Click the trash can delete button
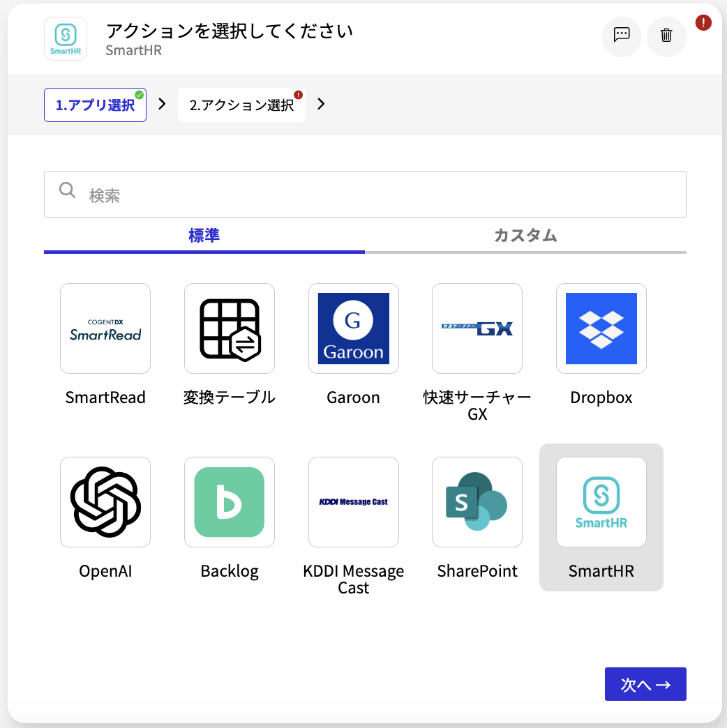 (666, 36)
